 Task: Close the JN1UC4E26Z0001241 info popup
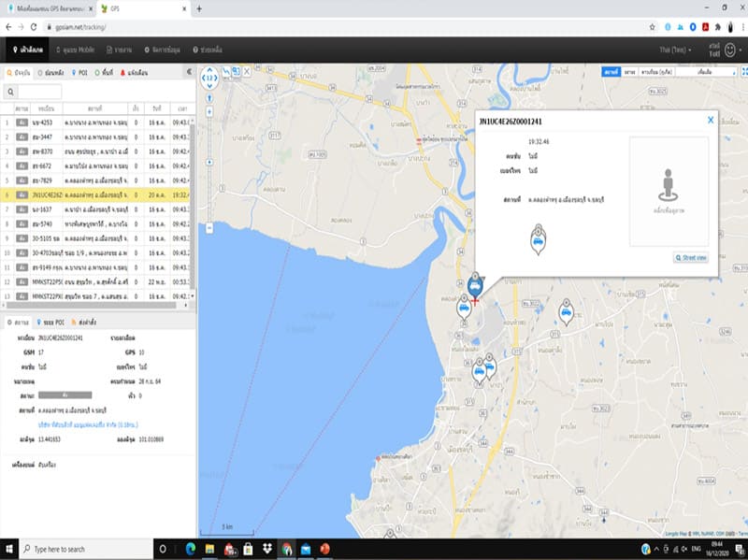coord(710,120)
